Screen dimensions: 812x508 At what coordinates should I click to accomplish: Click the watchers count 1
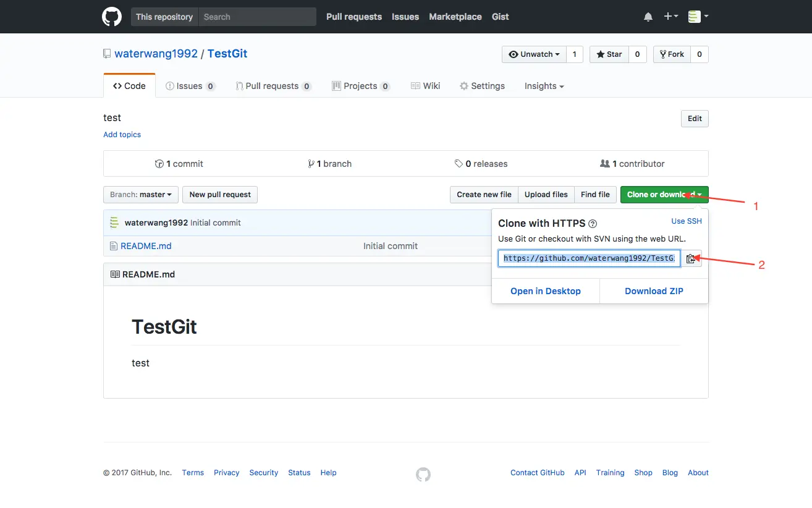point(575,54)
